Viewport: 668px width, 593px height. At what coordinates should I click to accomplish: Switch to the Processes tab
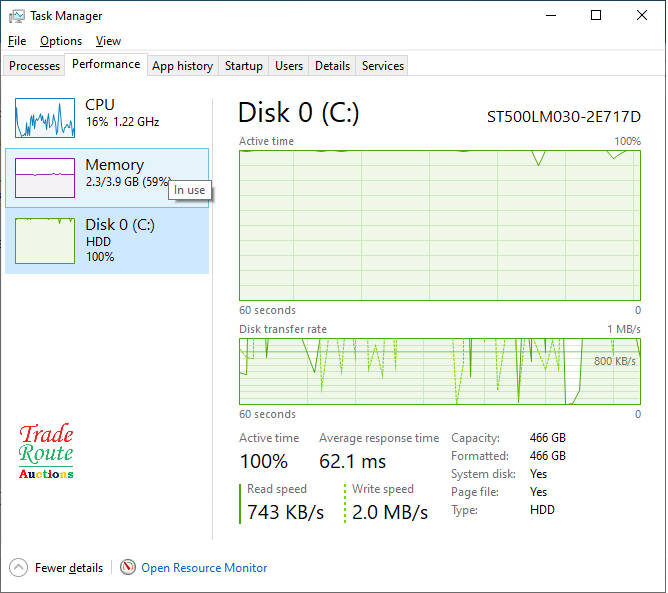tap(35, 66)
